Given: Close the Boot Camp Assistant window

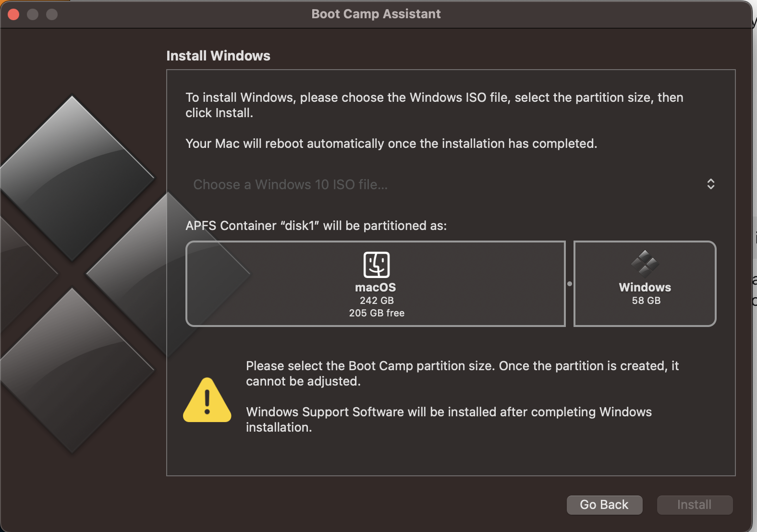Looking at the screenshot, I should 14,14.
